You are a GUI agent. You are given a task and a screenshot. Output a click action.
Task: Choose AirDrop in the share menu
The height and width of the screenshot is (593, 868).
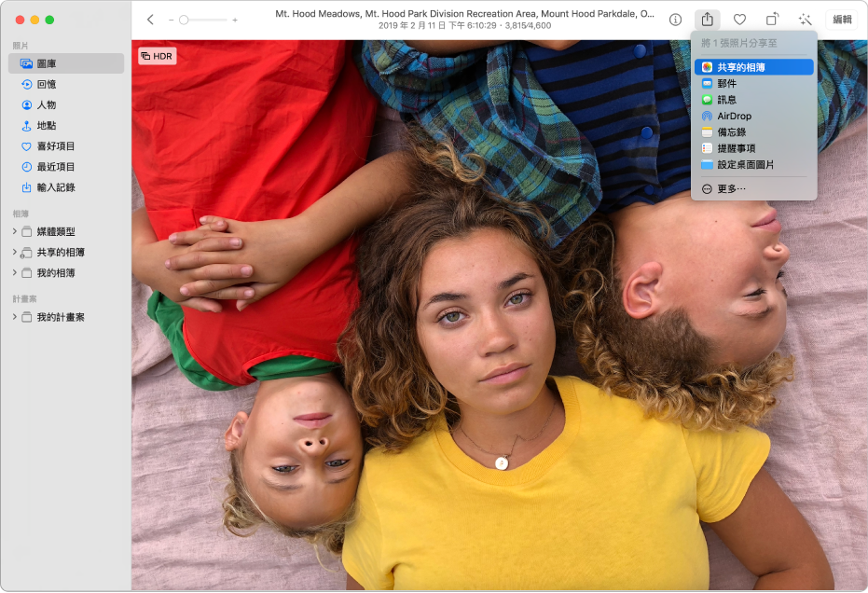[x=754, y=116]
